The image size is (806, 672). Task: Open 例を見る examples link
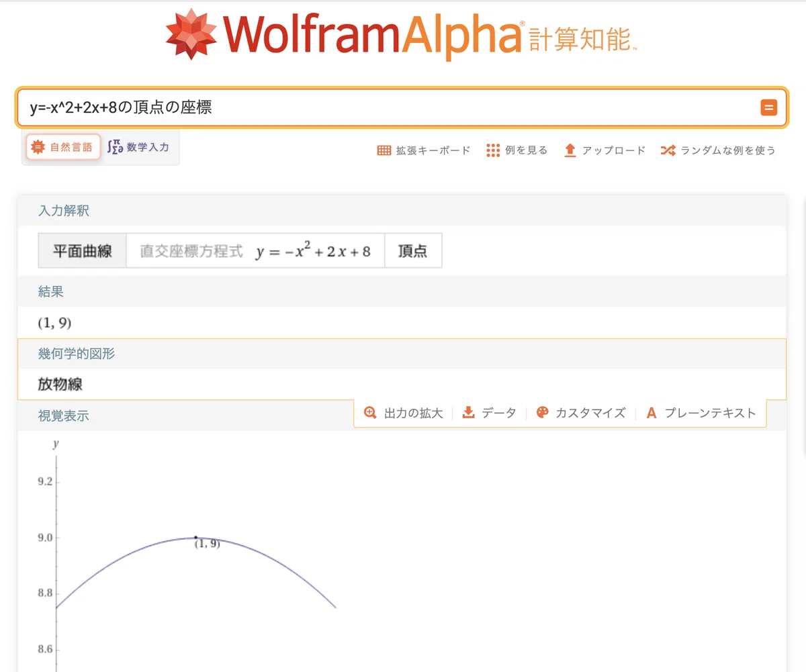click(x=517, y=150)
